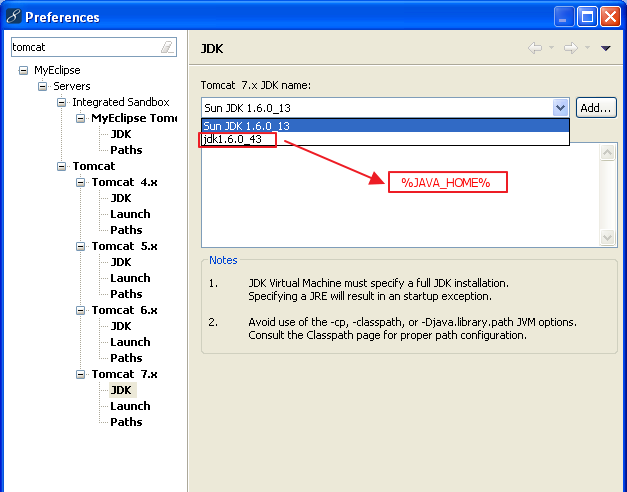Open JDK under Tomcat 5.x
Image resolution: width=627 pixels, height=492 pixels.
click(121, 262)
